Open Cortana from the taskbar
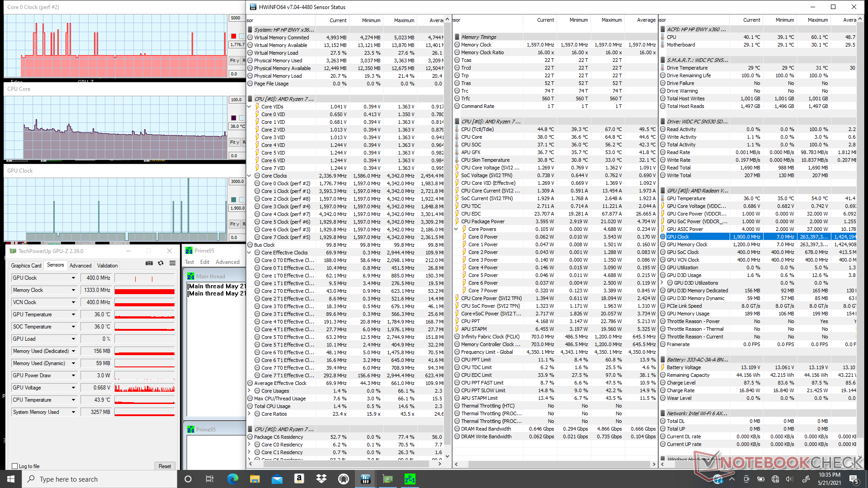This screenshot has width=868, height=488. (188, 479)
